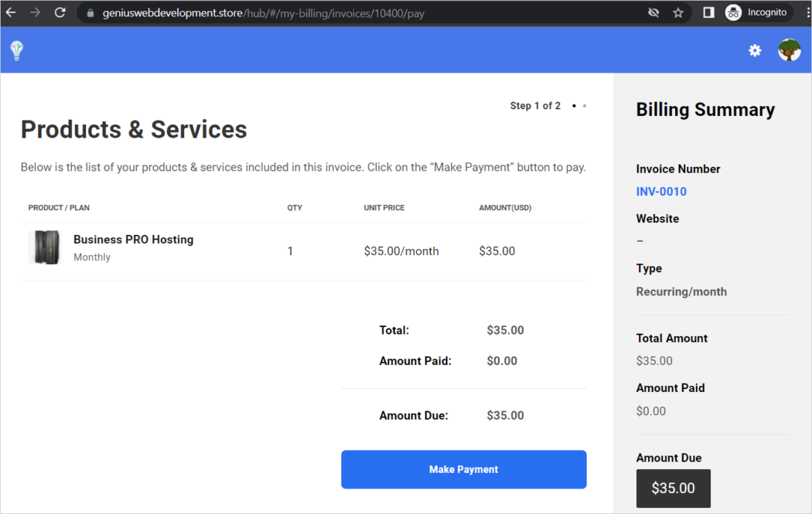Click the lightbulb app logo
The image size is (812, 514).
coord(16,49)
